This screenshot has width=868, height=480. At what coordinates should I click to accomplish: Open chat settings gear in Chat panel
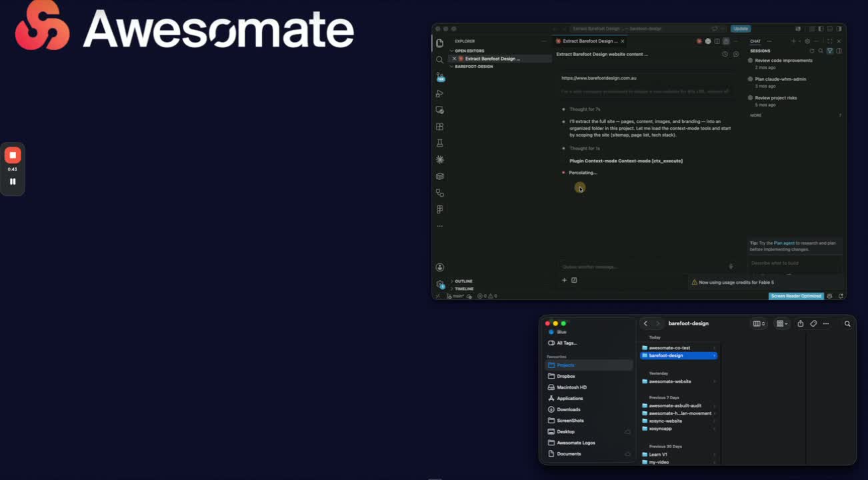pyautogui.click(x=807, y=41)
